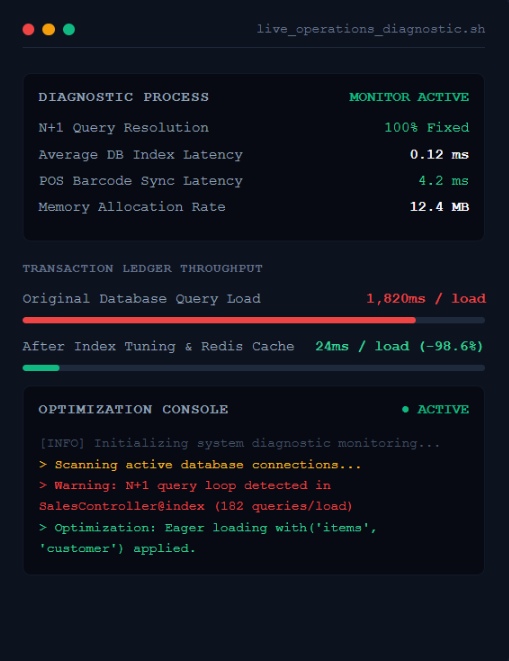Click the TRANSACTION LEDGER THROUGHPUT heading
Image resolution: width=509 pixels, height=661 pixels.
pos(143,269)
